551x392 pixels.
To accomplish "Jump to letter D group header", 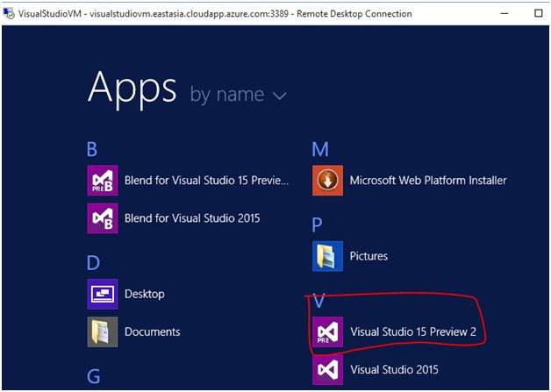I will 93,262.
